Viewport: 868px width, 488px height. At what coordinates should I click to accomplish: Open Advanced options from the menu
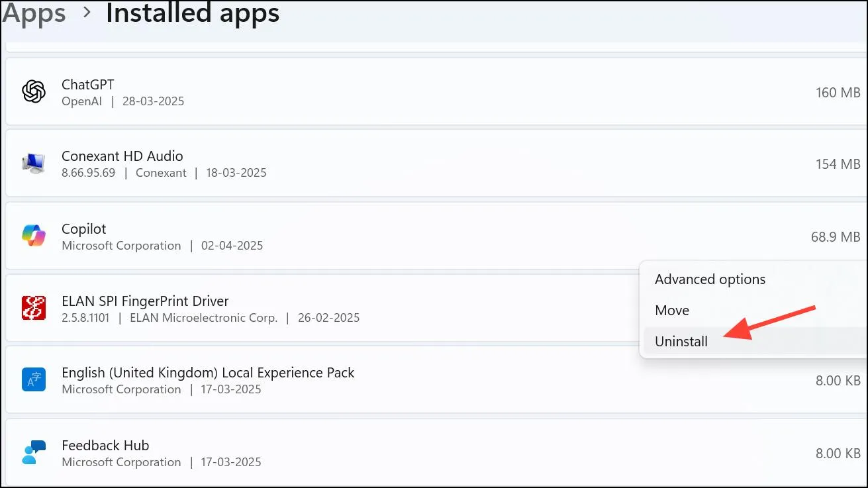pyautogui.click(x=710, y=279)
